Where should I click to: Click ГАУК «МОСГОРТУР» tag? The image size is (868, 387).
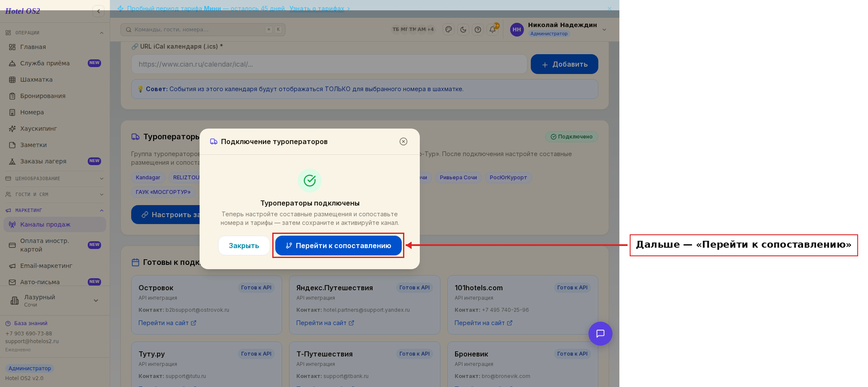coord(163,192)
